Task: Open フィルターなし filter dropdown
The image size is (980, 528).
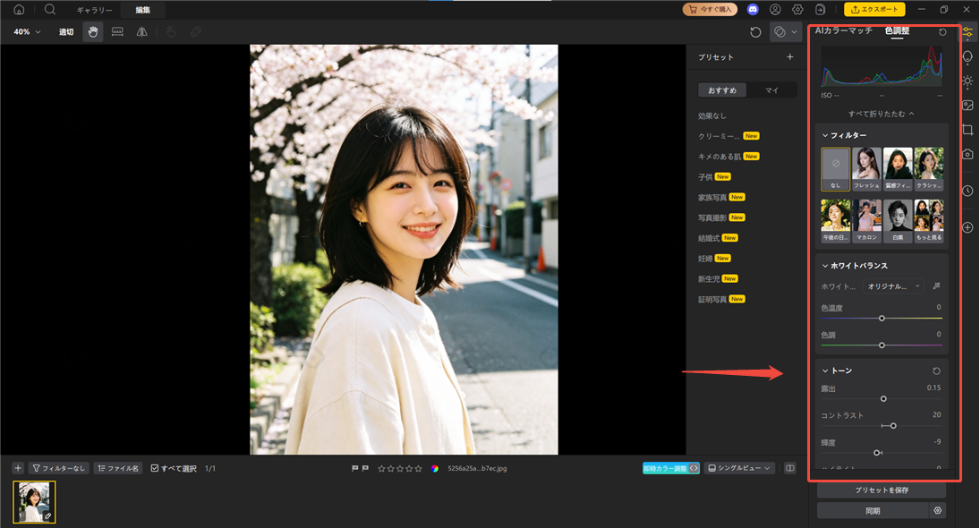Action: [59, 468]
